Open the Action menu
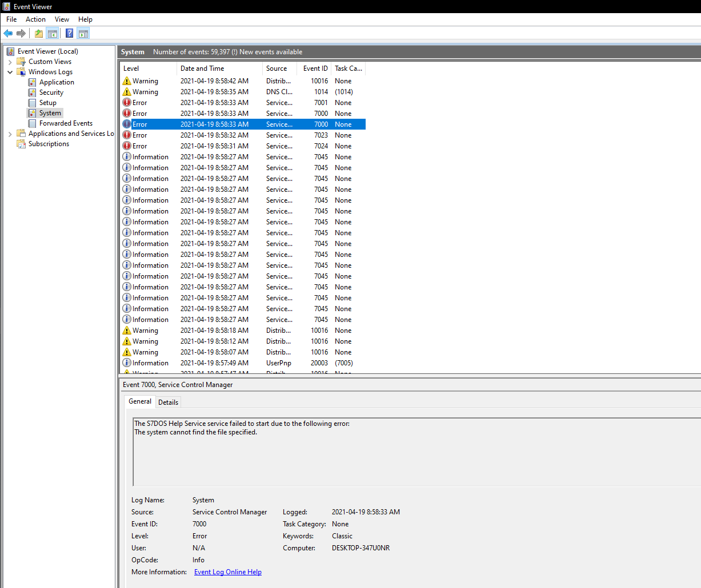 [x=35, y=19]
